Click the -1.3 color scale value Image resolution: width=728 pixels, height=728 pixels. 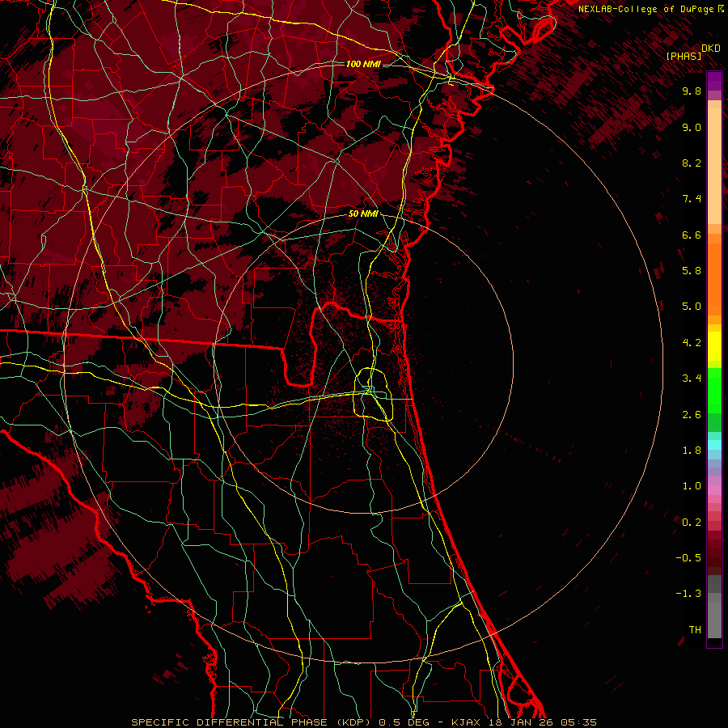coord(688,594)
